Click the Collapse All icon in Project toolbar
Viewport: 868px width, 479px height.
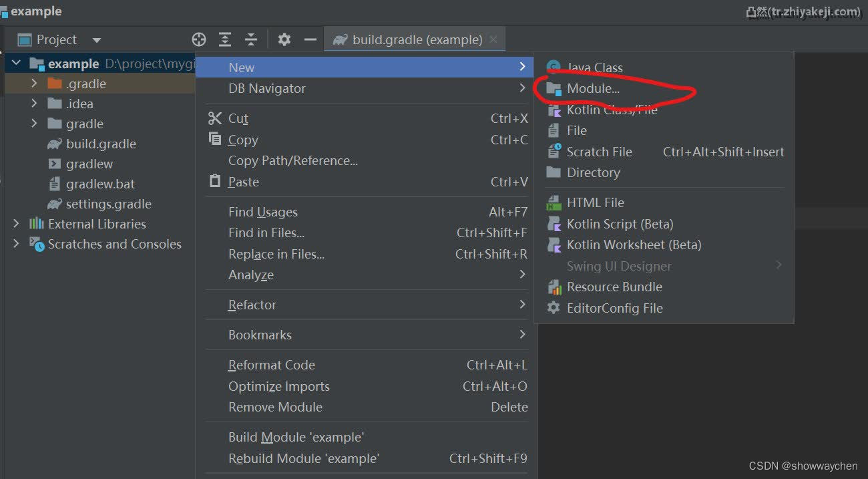(x=251, y=39)
